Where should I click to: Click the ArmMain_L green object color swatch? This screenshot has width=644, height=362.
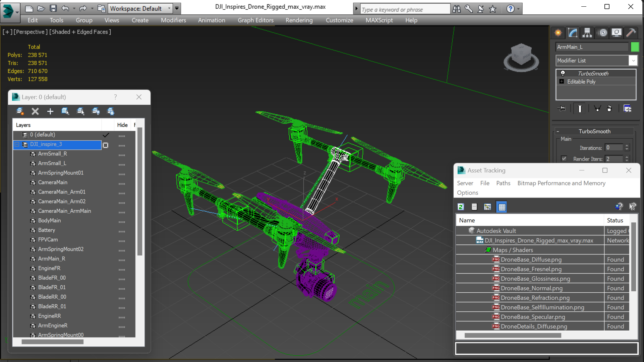635,47
